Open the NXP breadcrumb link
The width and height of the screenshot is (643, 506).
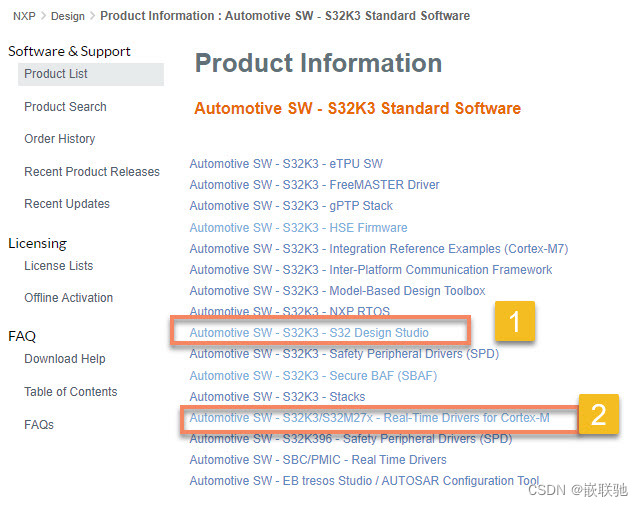(24, 16)
